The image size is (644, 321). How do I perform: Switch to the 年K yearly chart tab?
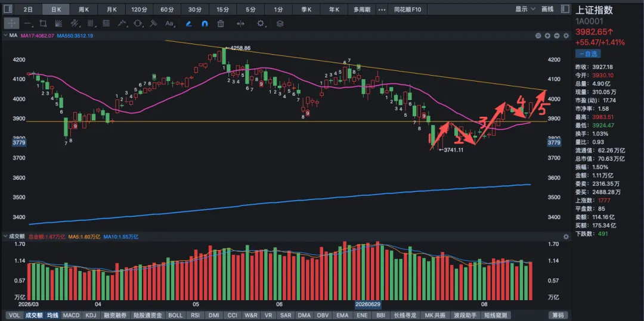334,9
